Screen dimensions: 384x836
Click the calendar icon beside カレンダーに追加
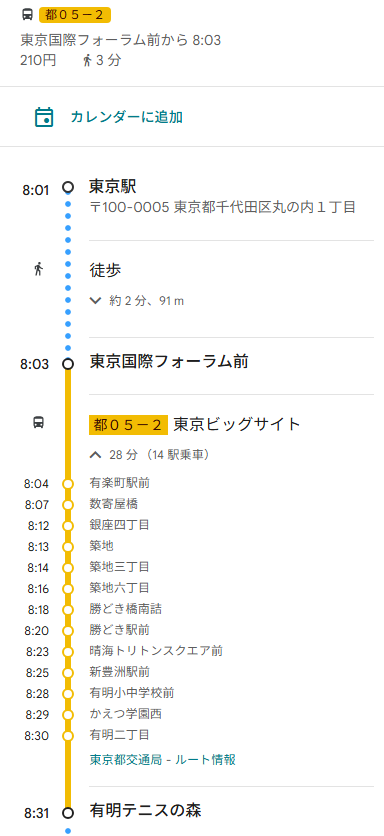pyautogui.click(x=44, y=117)
